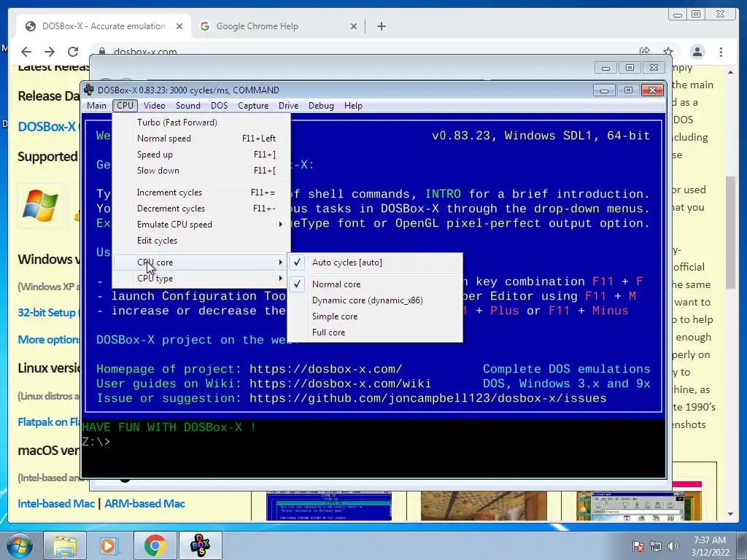Click the DOSBox-X title bar app icon
Image resolution: width=747 pixels, height=560 pixels.
[x=88, y=90]
